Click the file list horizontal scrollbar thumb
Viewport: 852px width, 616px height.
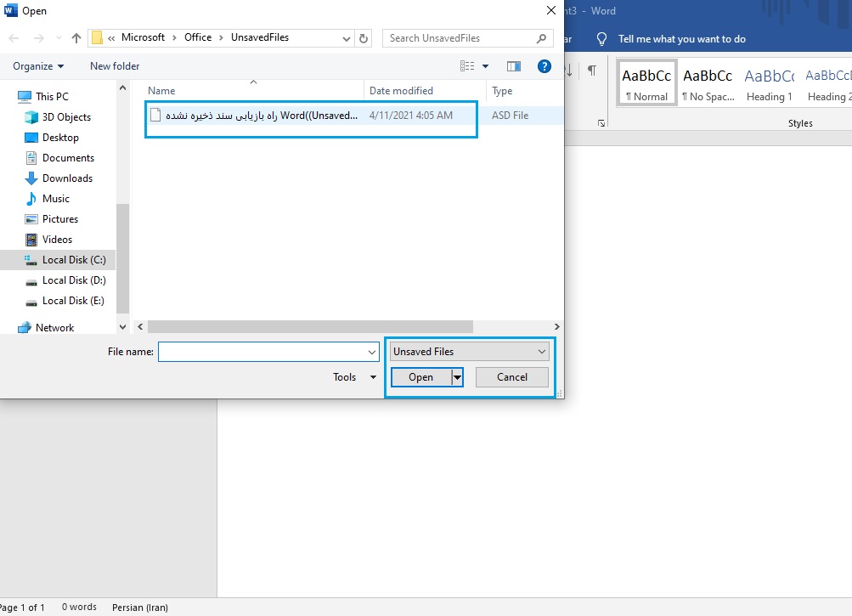[310, 327]
